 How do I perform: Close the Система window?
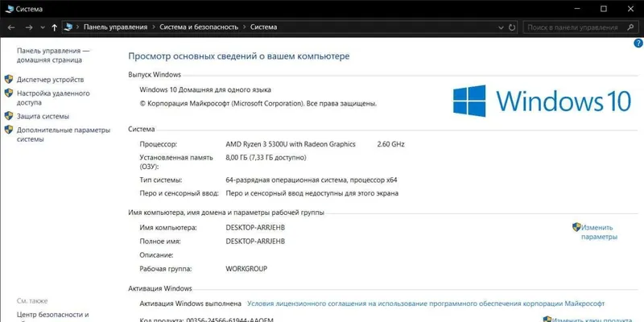631,9
